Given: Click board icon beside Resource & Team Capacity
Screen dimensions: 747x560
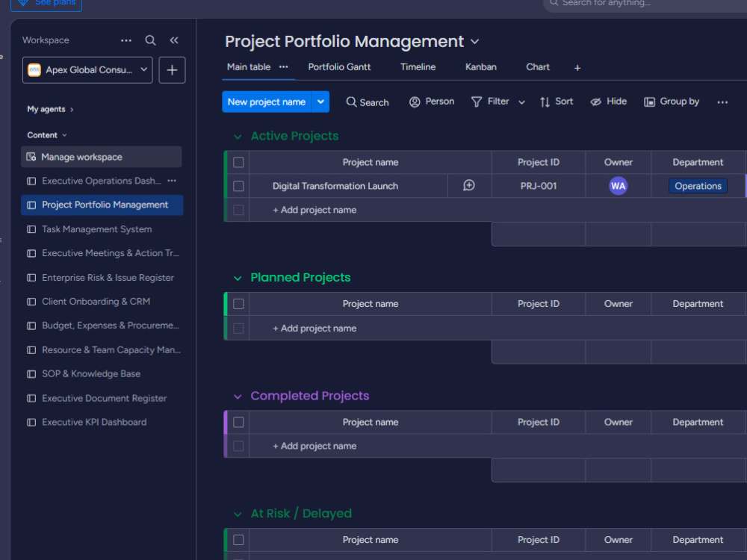Looking at the screenshot, I should point(31,350).
